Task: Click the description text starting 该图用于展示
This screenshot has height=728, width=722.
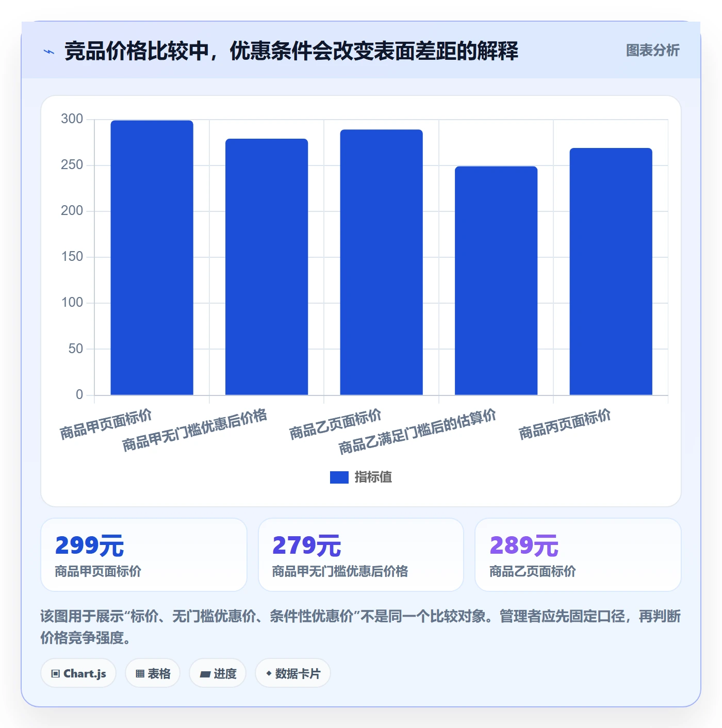Action: click(360, 627)
